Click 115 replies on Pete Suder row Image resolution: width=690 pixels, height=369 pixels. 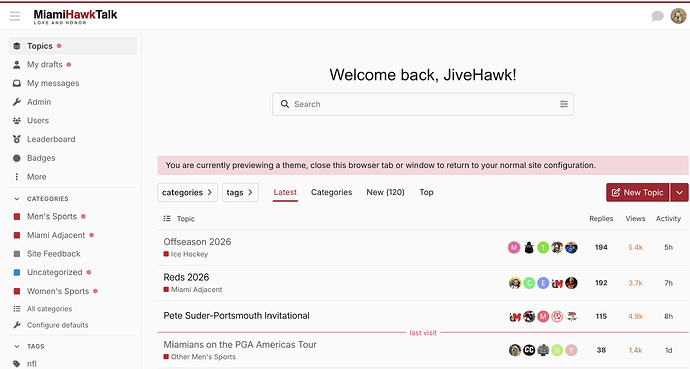click(x=601, y=317)
